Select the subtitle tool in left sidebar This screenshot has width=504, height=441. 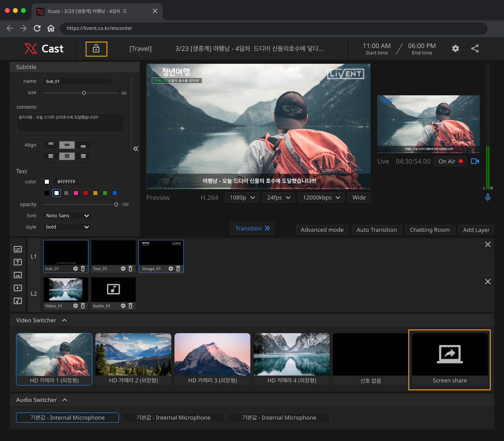pos(18,249)
